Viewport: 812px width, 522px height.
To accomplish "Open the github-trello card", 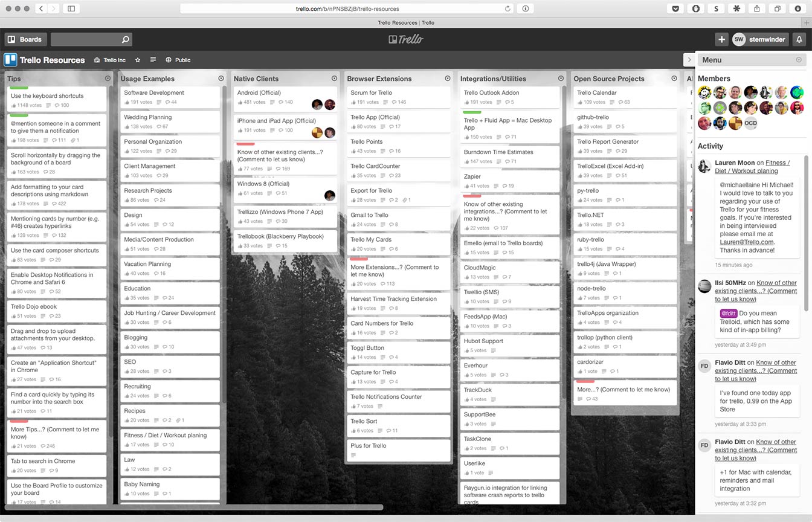I will click(x=625, y=121).
